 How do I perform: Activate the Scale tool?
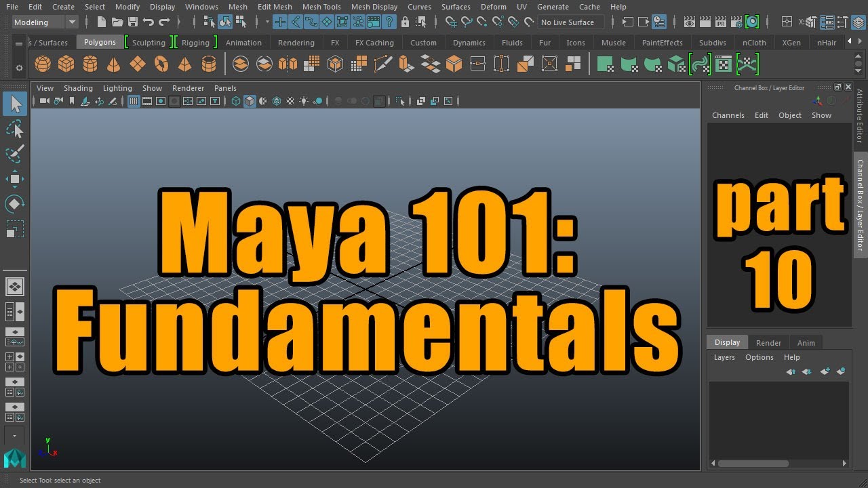tap(15, 229)
